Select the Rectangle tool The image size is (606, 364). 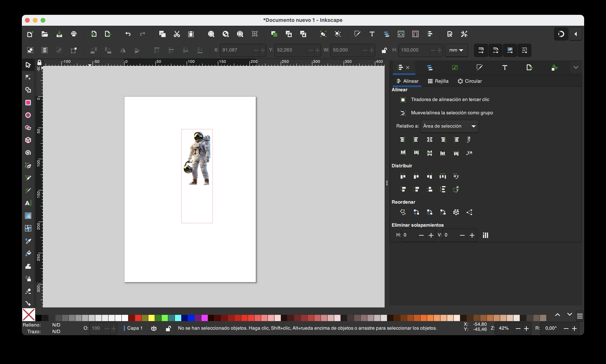click(28, 103)
